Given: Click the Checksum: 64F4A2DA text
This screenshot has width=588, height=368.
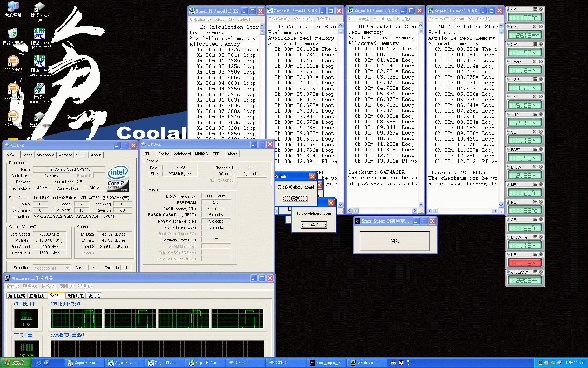Looking at the screenshot, I should click(376, 172).
